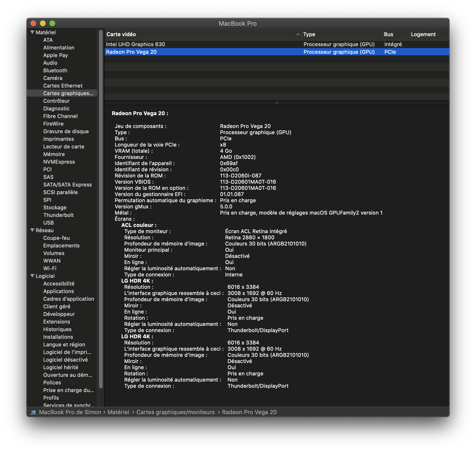Open Accessibilité under Logiciel
Screen dimensions: 476x452
click(59, 284)
